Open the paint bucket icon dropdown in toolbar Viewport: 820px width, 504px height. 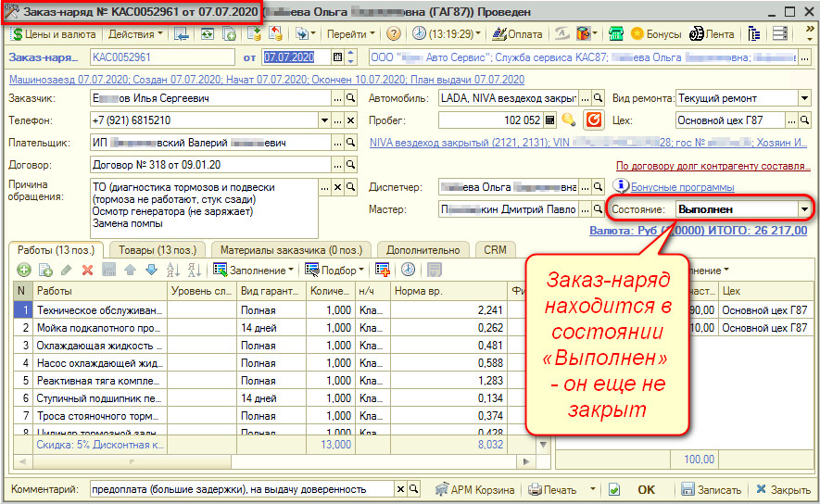[587, 34]
